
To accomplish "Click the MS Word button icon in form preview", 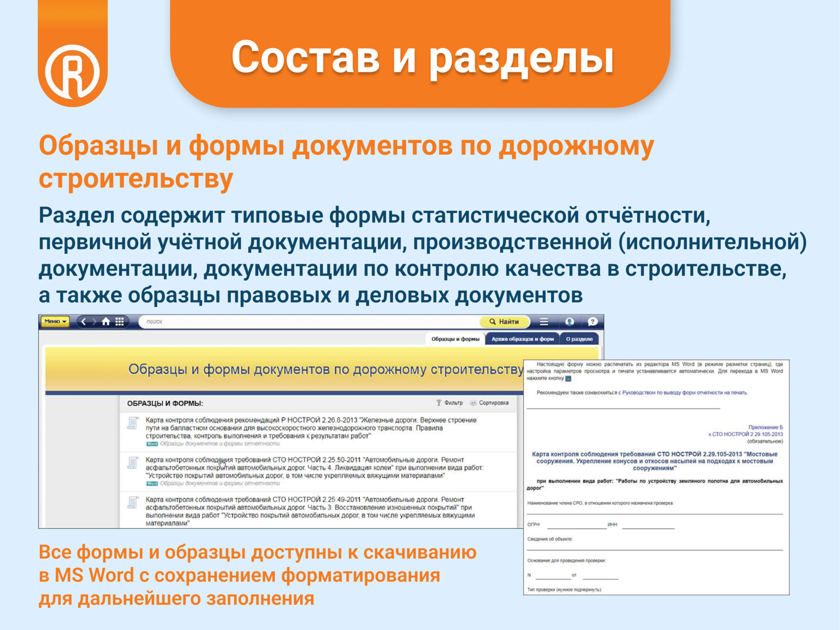I will coord(568,379).
